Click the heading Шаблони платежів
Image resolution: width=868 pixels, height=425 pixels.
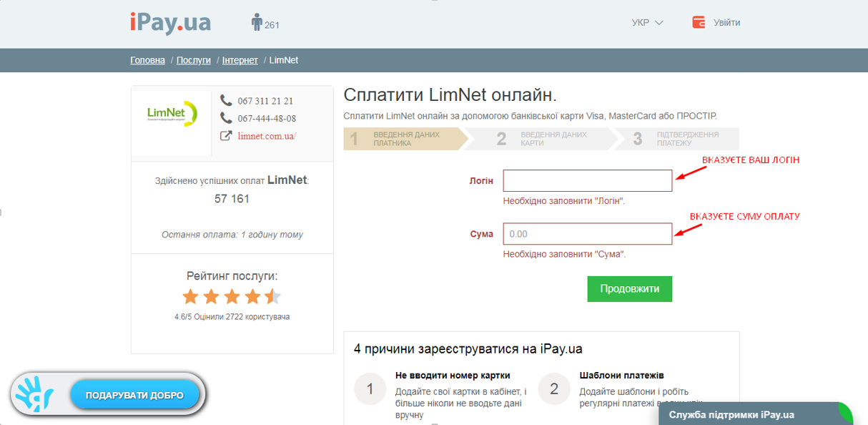click(x=621, y=375)
